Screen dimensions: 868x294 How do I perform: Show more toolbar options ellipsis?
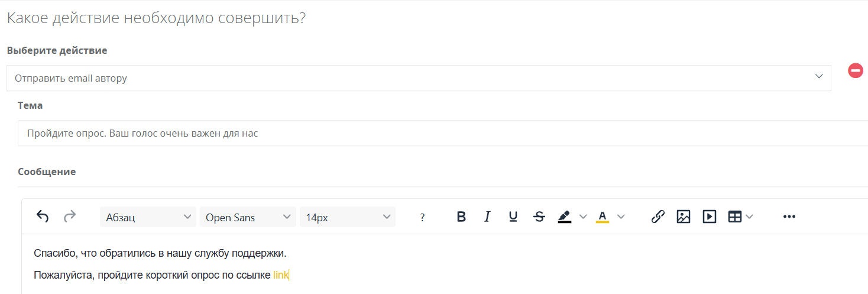tap(789, 217)
